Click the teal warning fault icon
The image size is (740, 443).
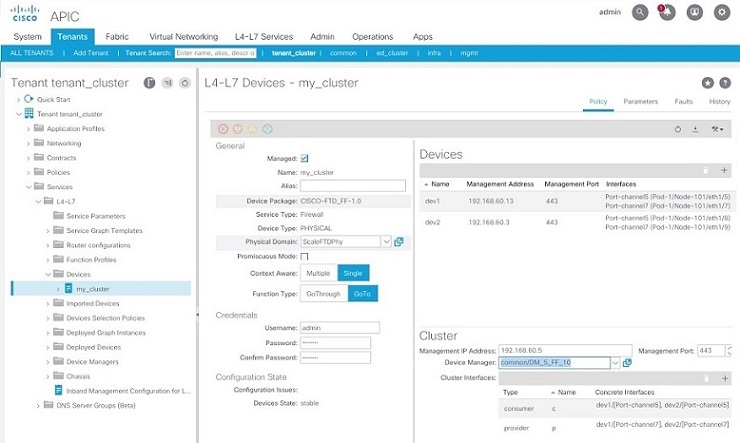pos(267,129)
